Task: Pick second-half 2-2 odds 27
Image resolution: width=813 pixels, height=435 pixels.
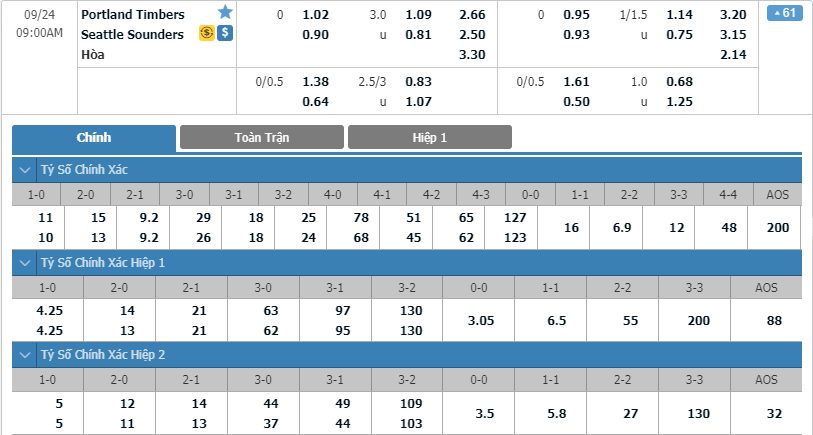Action: [x=630, y=414]
